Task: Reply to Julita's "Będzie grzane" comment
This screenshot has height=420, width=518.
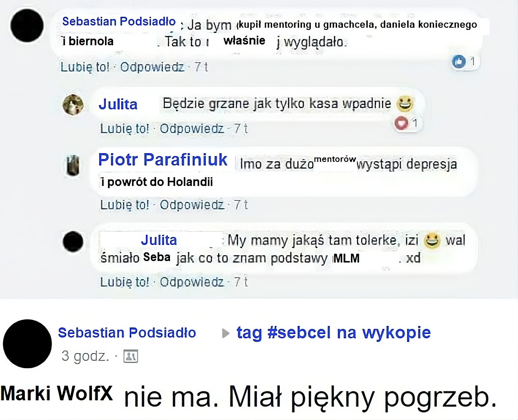Action: point(192,129)
